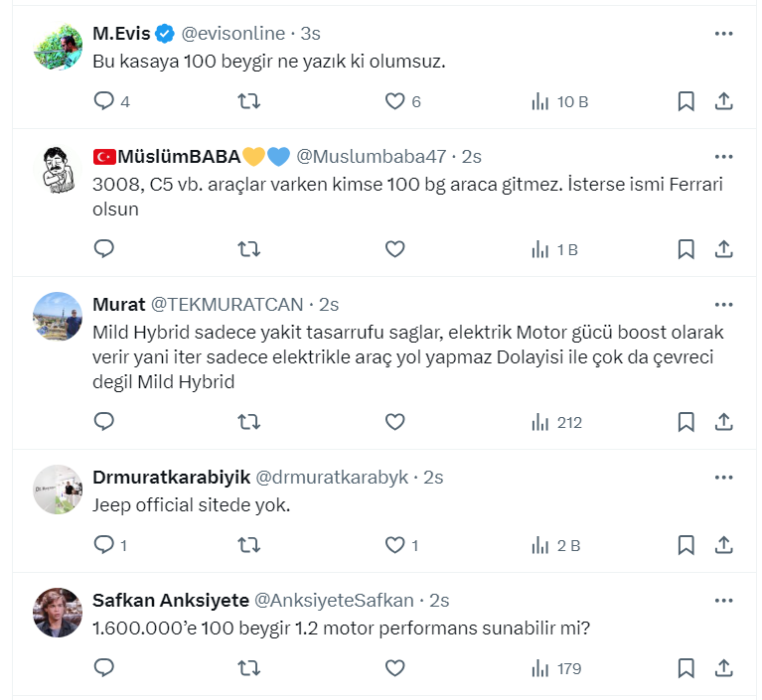Share MüslümBABA's tweet
This screenshot has height=700, width=762.
(x=724, y=249)
